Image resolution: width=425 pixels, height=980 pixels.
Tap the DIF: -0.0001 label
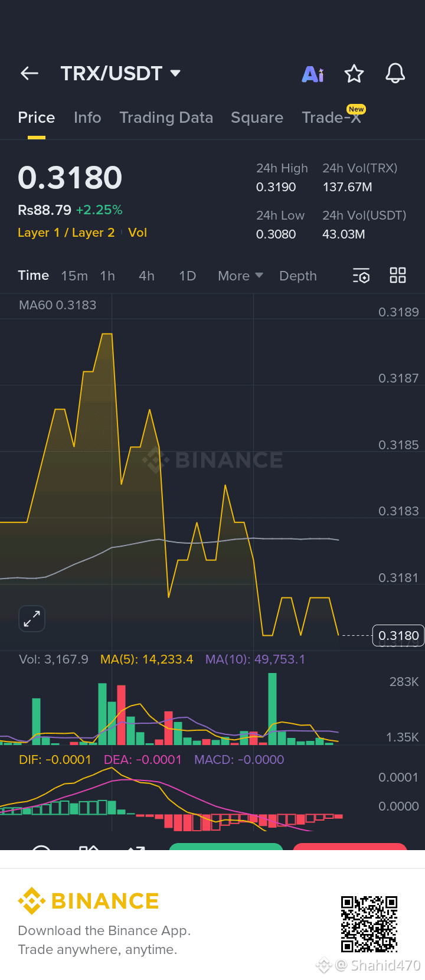pos(55,760)
